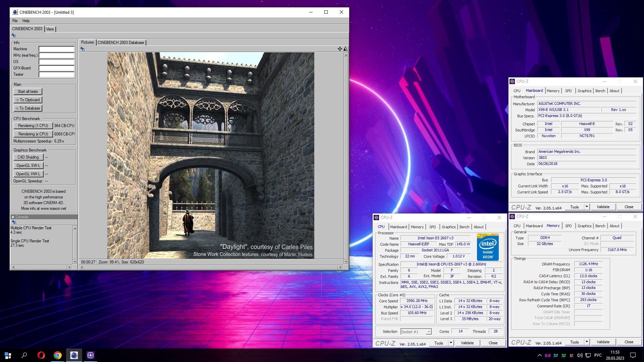Click CPU-Z CPU window title icon
The height and width of the screenshot is (362, 644).
tap(376, 218)
